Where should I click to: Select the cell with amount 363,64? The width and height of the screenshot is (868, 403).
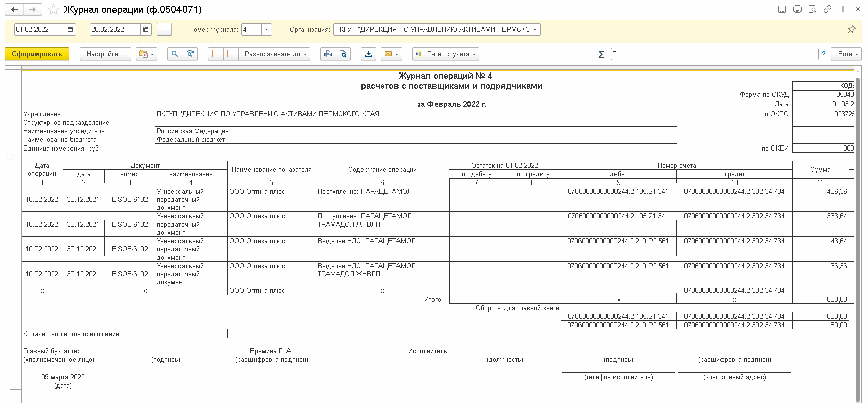tap(820, 224)
